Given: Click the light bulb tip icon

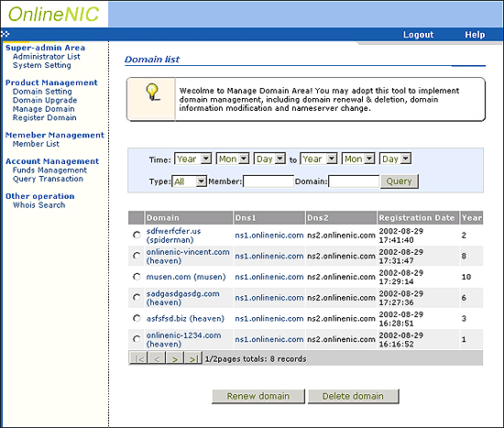Looking at the screenshot, I should (x=153, y=92).
